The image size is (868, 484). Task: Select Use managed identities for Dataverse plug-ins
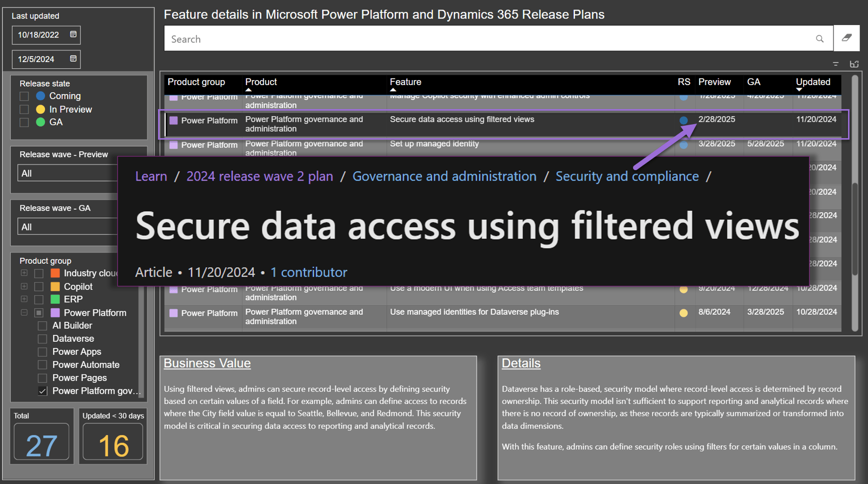474,312
